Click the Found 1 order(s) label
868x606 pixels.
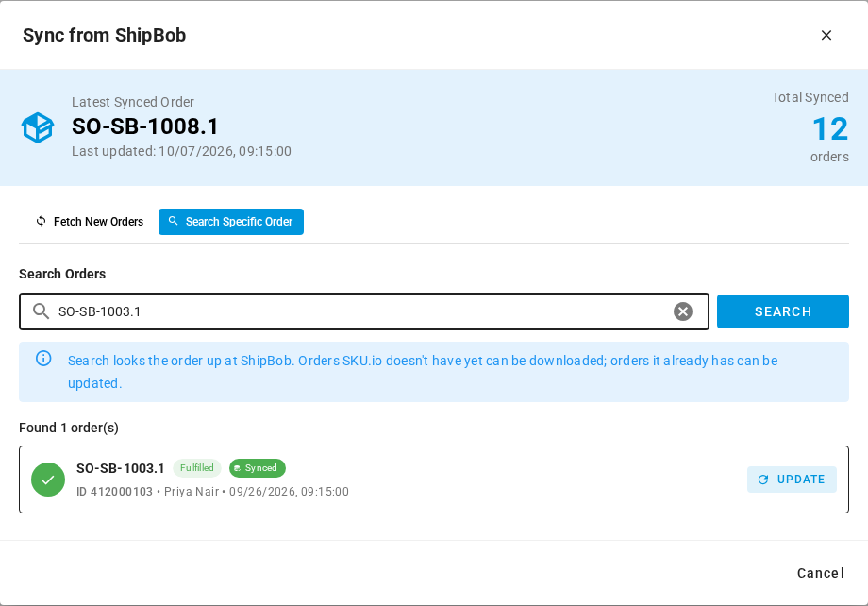[69, 428]
